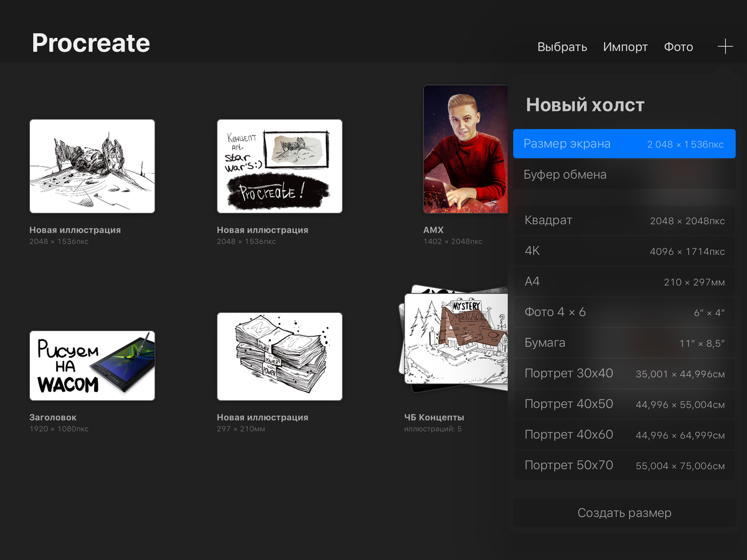Open the AMX portrait artwork
747x560 pixels.
[x=466, y=149]
